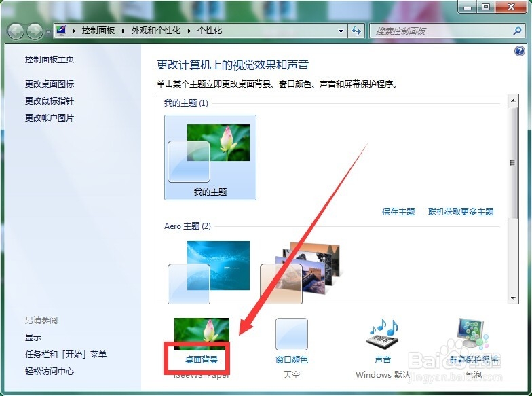This screenshot has width=532, height=396.
Task: Select the blue Windows 7 Aero theme
Action: coord(209,272)
